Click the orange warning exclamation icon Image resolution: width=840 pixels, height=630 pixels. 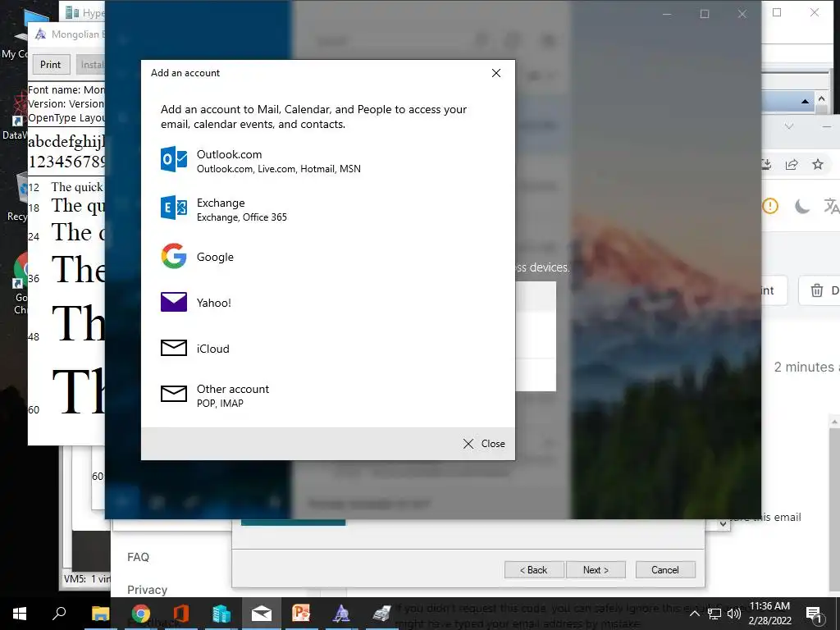point(769,206)
